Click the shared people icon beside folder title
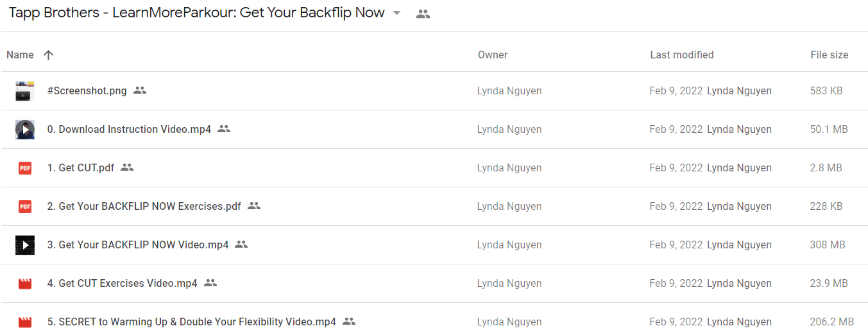Viewport: 868px width, 335px height. tap(423, 13)
